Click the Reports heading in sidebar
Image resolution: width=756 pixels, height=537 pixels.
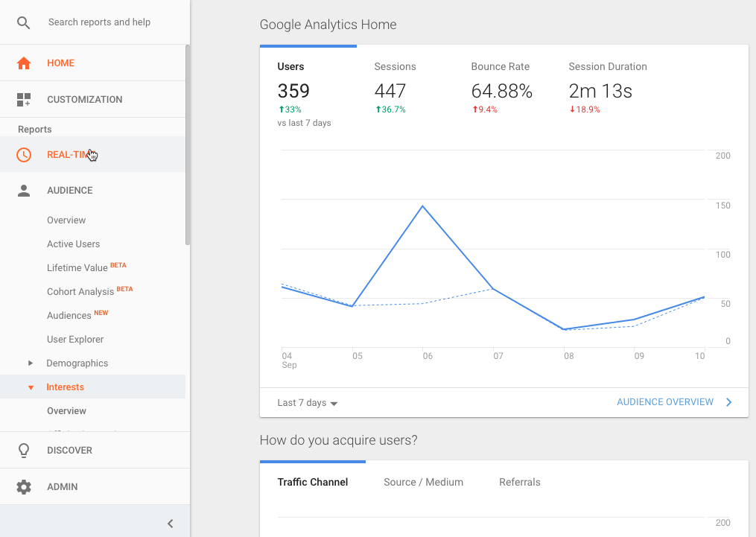coord(35,129)
